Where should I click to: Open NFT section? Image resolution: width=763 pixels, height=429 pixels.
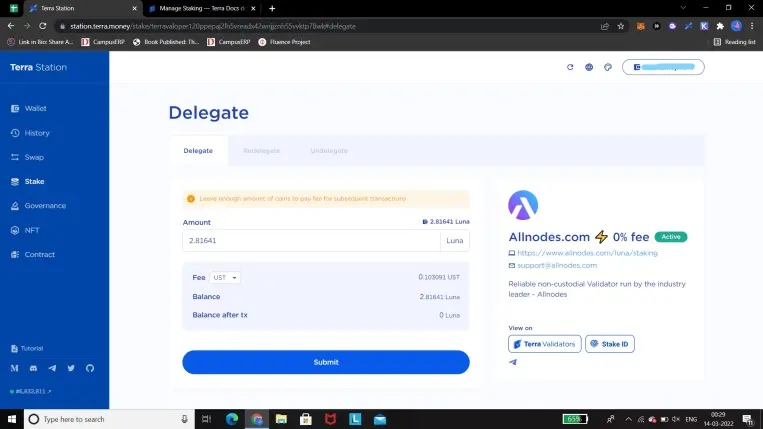click(25, 230)
